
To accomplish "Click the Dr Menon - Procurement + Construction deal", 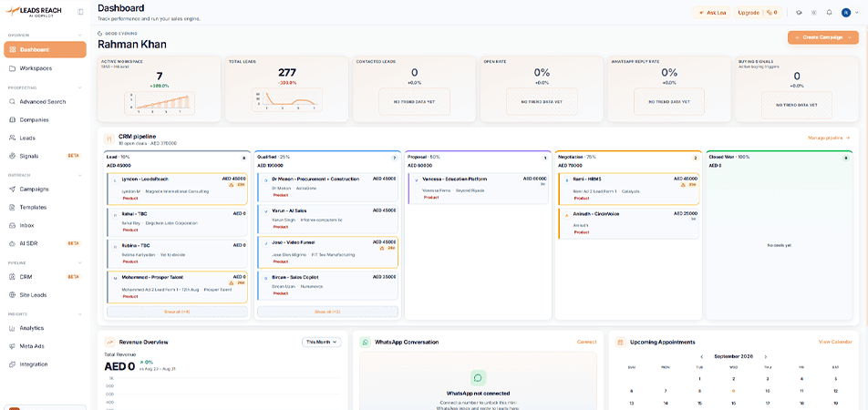I will pos(327,188).
